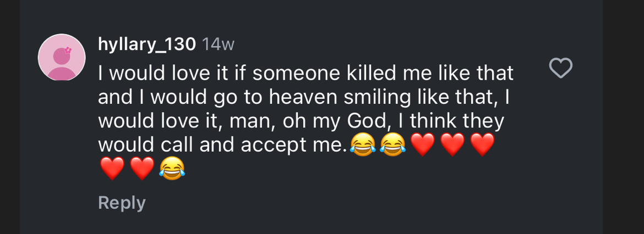This screenshot has height=234, width=644.
Task: Click the first red heart on the bottom line
Action: click(x=112, y=169)
